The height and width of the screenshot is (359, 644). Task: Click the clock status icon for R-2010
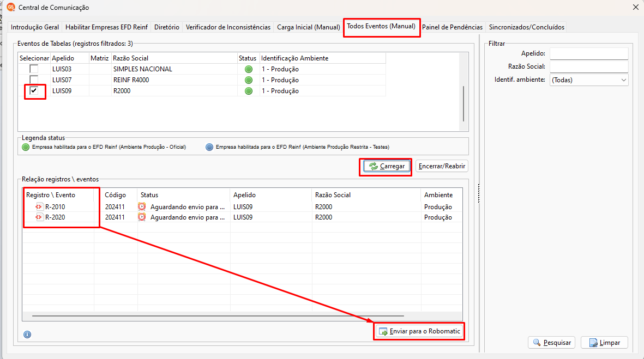coord(142,207)
